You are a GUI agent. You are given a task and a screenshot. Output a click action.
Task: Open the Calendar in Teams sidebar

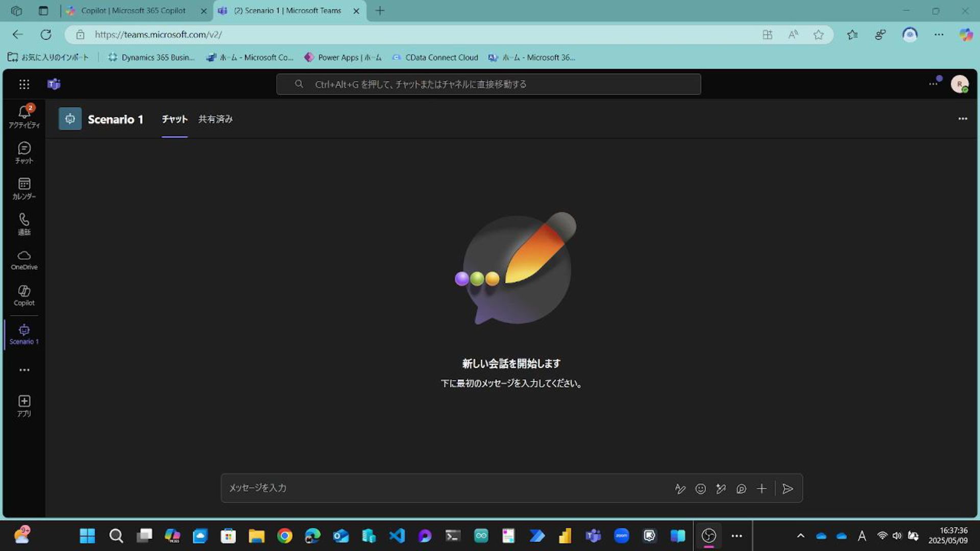[24, 188]
